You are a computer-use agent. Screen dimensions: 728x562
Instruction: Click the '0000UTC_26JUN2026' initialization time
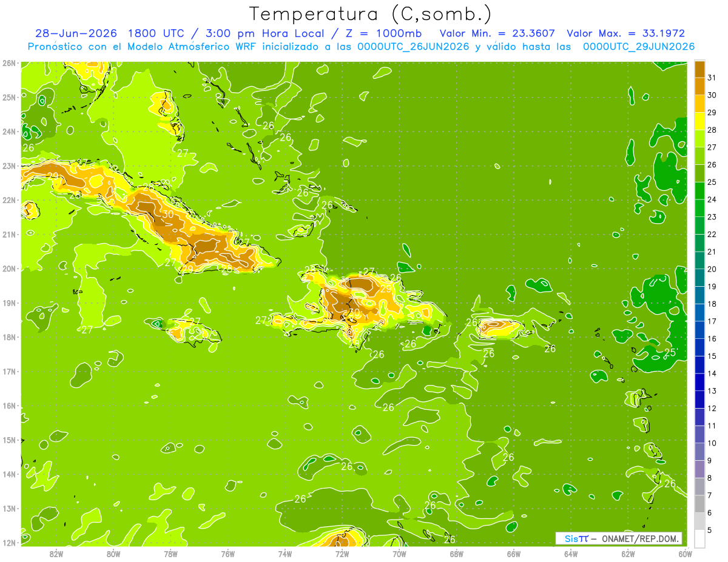click(x=413, y=47)
